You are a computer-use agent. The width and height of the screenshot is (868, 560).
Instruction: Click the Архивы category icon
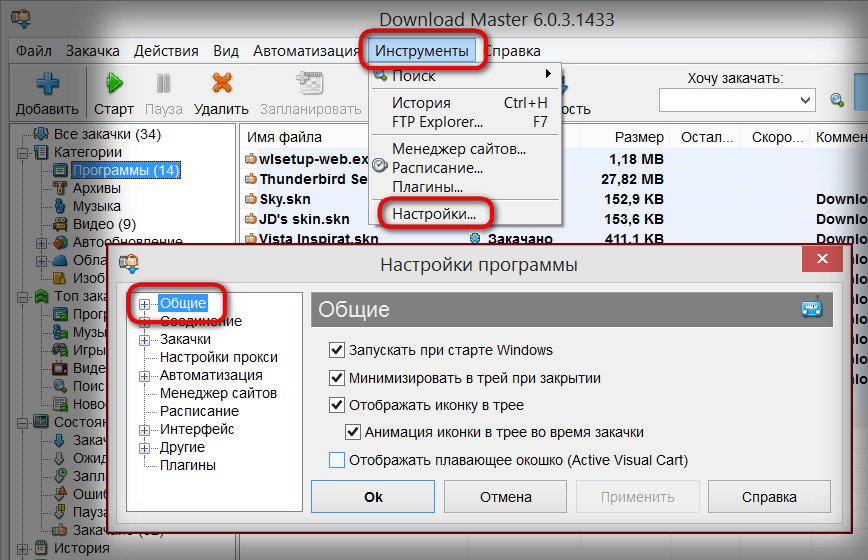point(60,188)
